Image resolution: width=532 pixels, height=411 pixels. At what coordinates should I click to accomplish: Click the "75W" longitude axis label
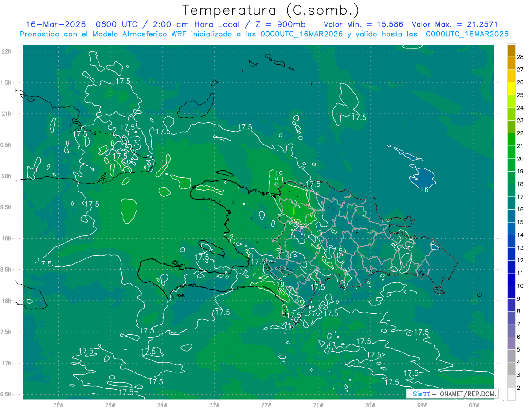[110, 405]
